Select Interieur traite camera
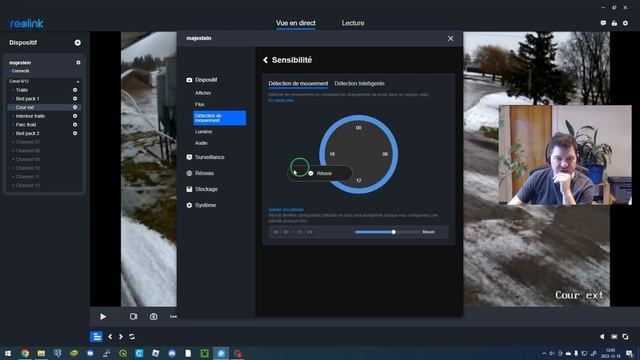 (x=30, y=116)
